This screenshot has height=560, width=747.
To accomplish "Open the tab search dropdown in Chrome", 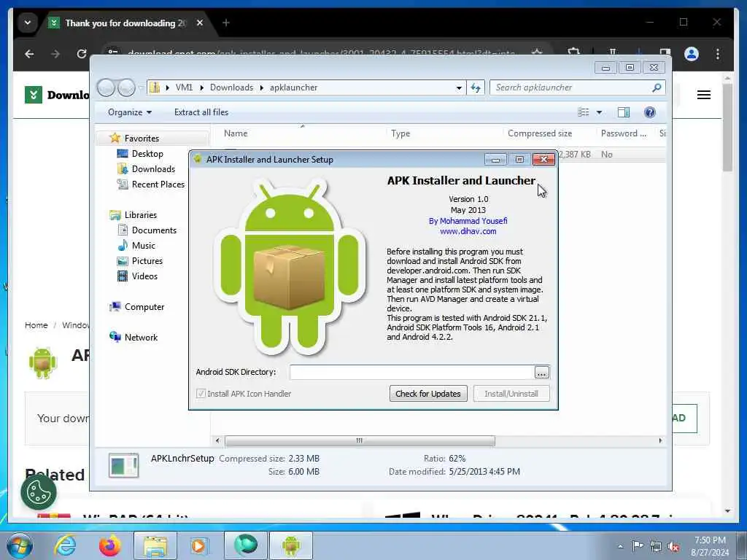I will point(28,23).
